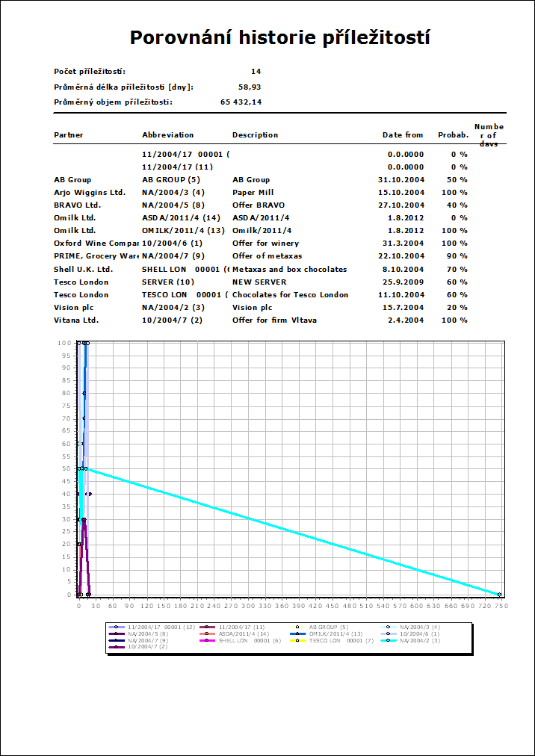Click the Abbreviation column header
535x756 pixels.
(x=168, y=135)
